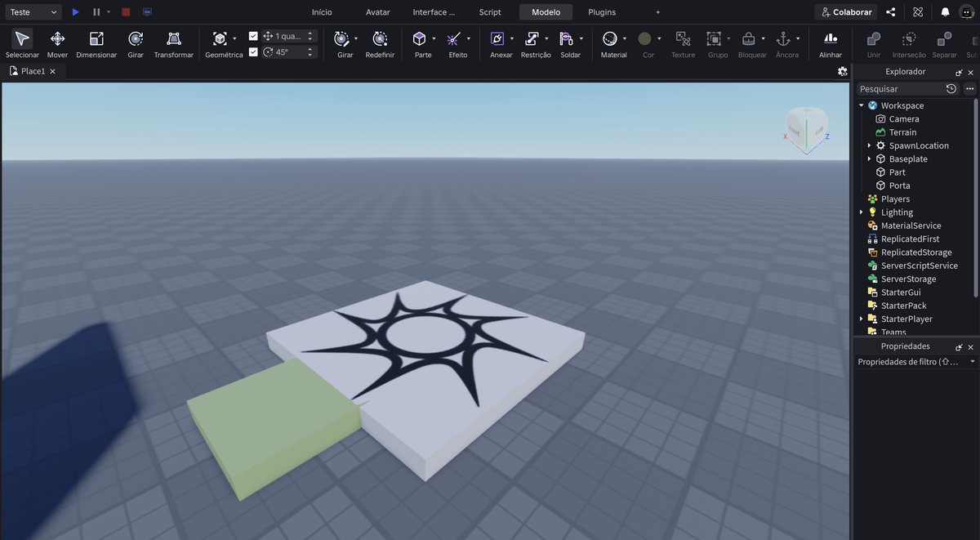Select Terrain in the Explorador
The height and width of the screenshot is (540, 980).
(902, 132)
